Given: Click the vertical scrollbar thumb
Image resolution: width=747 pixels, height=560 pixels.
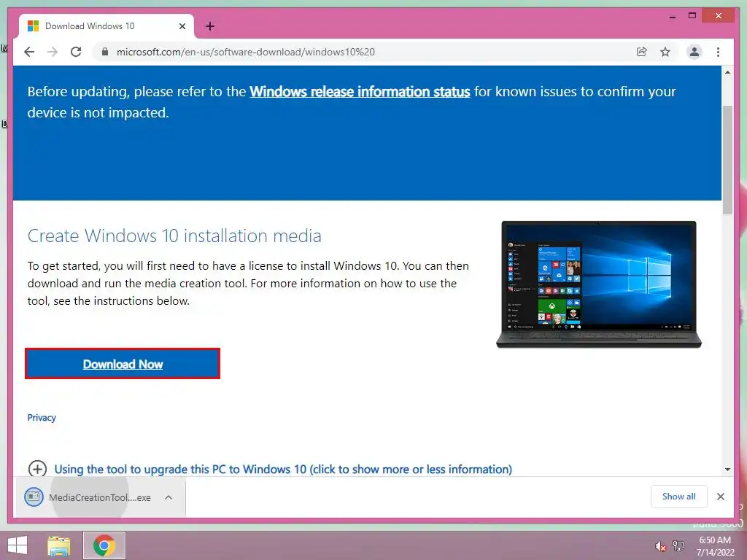Looking at the screenshot, I should point(727,160).
